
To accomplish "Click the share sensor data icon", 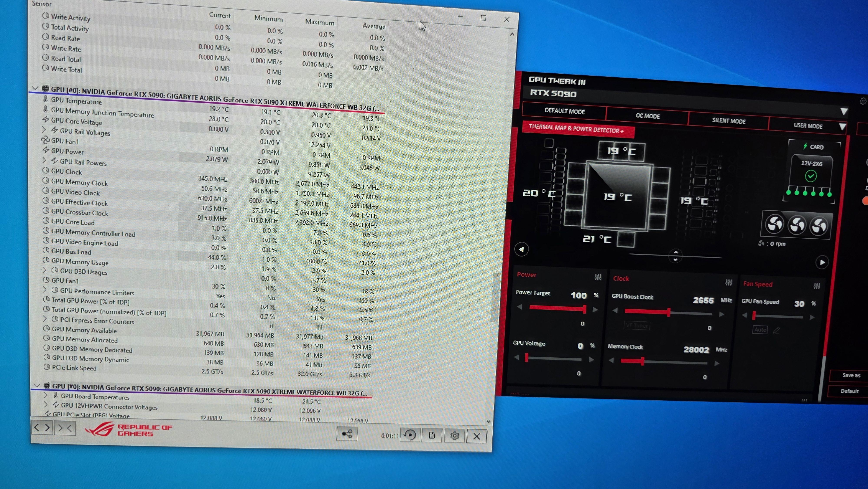I will click(347, 434).
